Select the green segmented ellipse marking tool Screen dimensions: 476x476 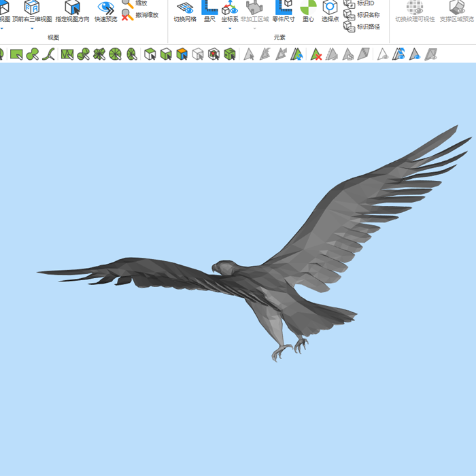(x=131, y=54)
